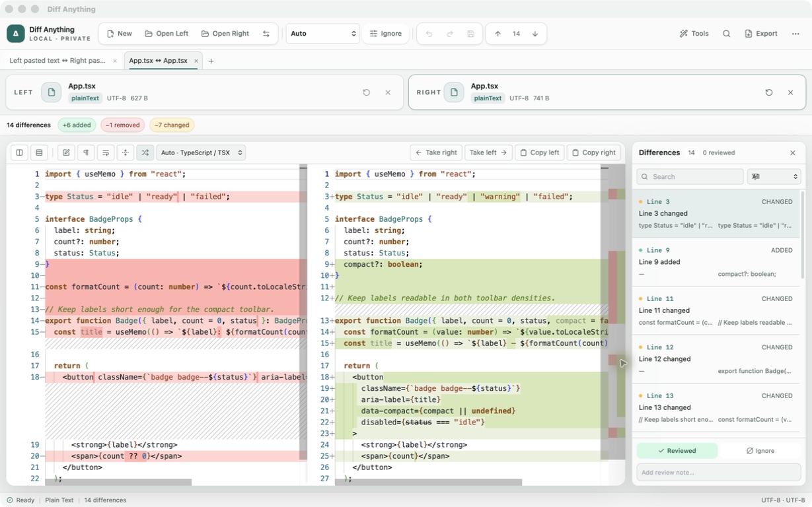Screen dimensions: 812x507
Task: Click the Export button
Action: [761, 34]
